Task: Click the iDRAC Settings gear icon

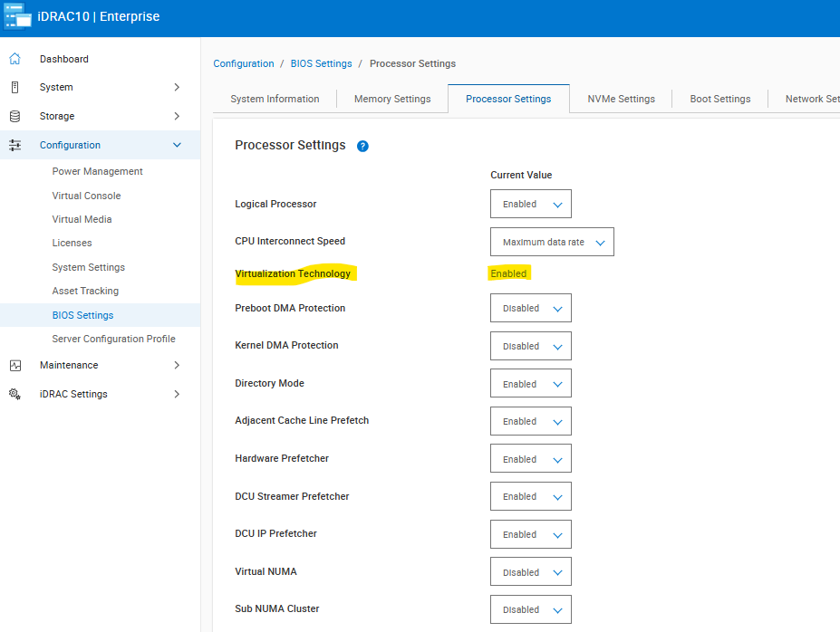Action: coord(14,394)
